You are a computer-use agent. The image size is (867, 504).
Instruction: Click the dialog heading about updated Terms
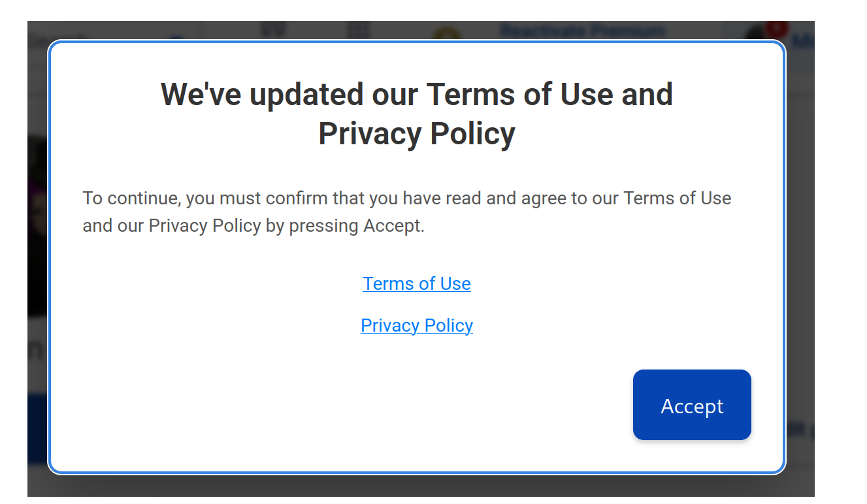(x=417, y=114)
